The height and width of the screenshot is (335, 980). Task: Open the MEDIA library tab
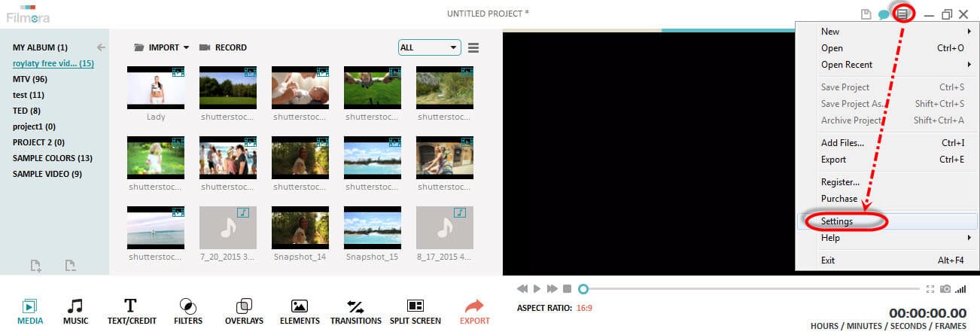click(30, 312)
